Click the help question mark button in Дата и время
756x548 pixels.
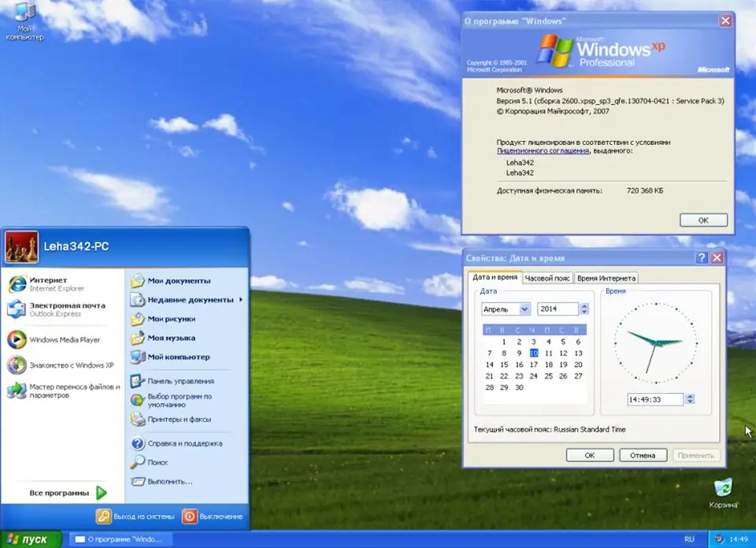click(702, 257)
